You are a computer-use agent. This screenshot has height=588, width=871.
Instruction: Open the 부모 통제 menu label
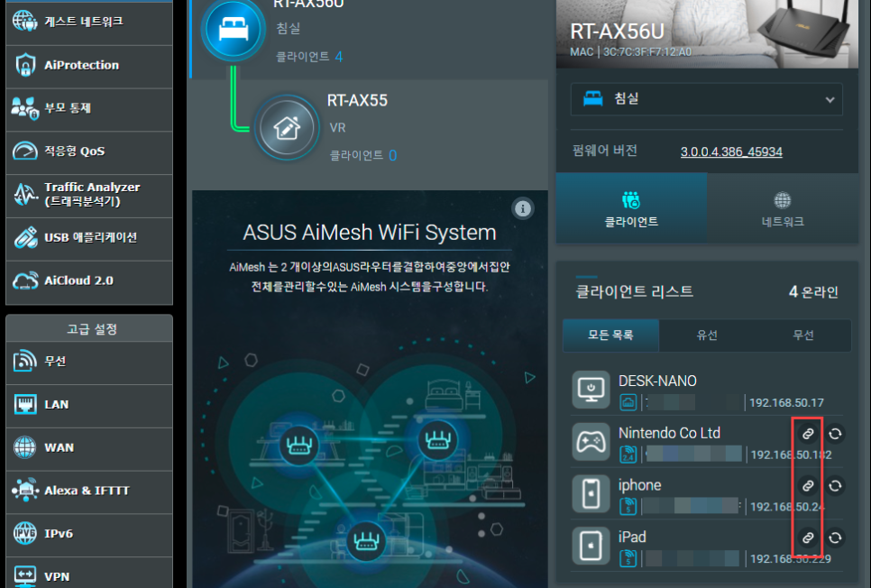(68, 108)
